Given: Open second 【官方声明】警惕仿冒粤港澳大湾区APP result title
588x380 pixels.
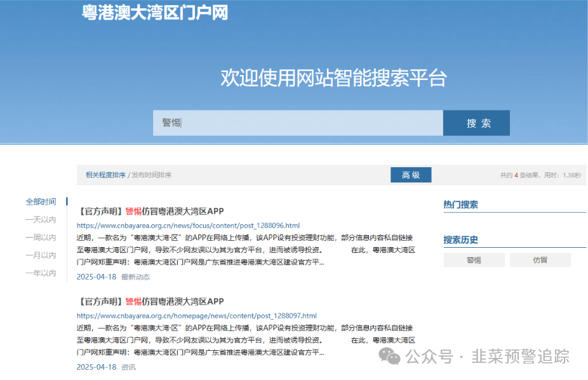Looking at the screenshot, I should (150, 301).
